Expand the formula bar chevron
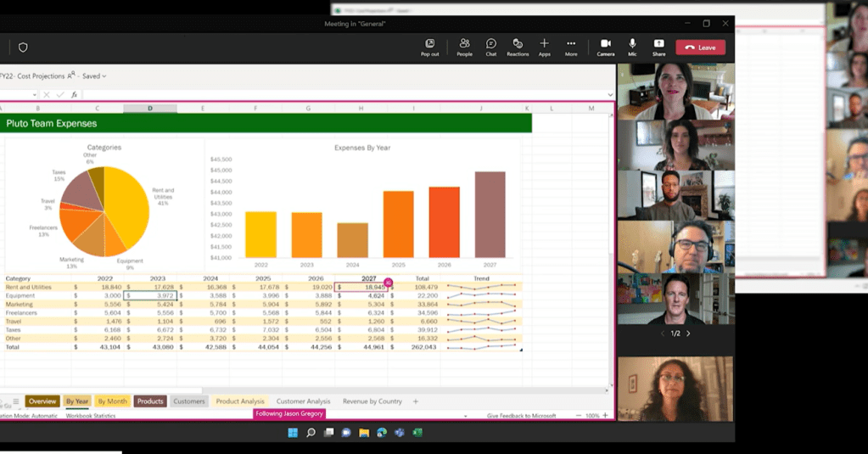The height and width of the screenshot is (454, 868). tap(609, 95)
